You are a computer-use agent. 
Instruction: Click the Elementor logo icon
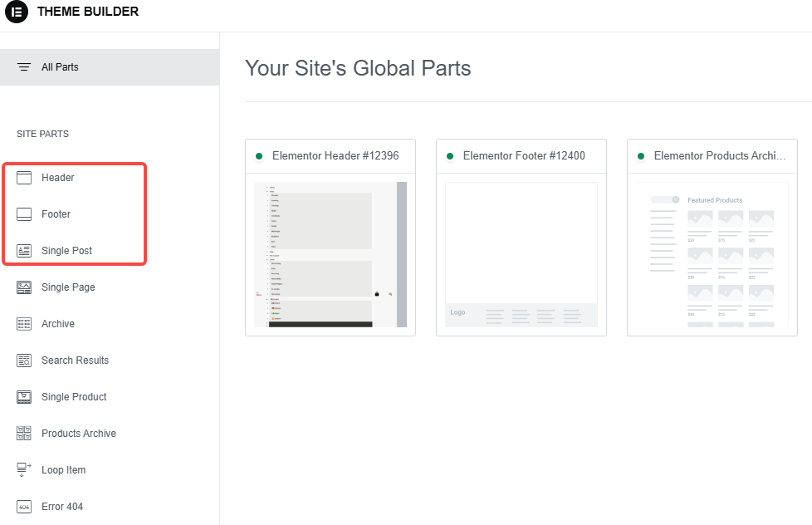(x=17, y=12)
